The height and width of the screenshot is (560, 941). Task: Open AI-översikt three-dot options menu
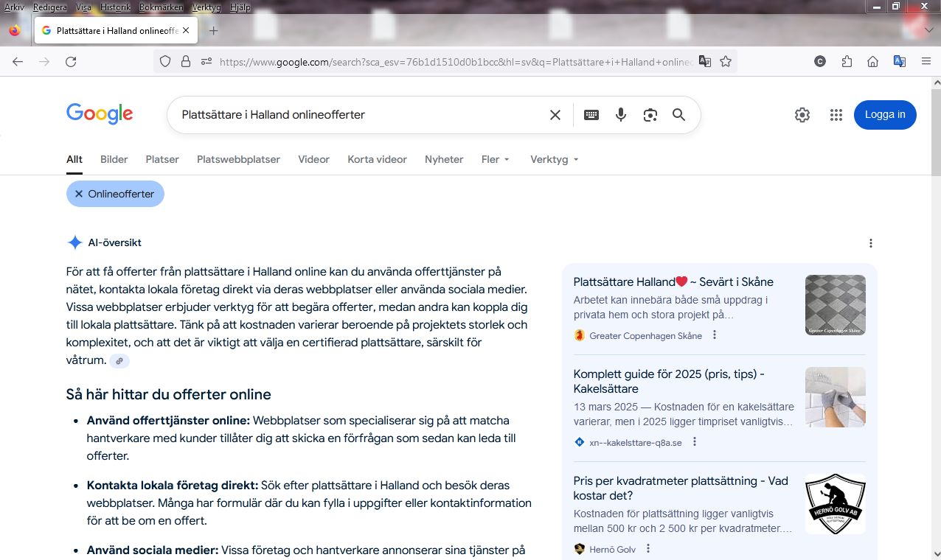[x=871, y=243]
